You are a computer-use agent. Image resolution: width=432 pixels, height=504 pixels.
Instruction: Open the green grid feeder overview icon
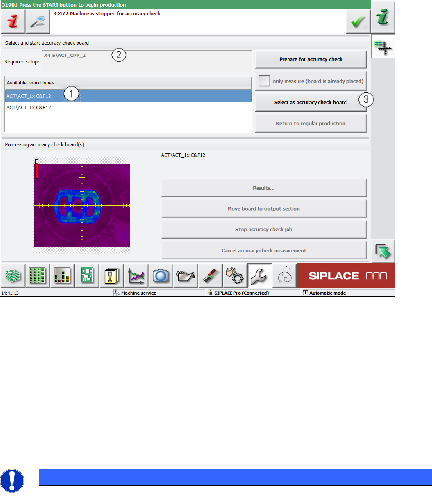(37, 276)
